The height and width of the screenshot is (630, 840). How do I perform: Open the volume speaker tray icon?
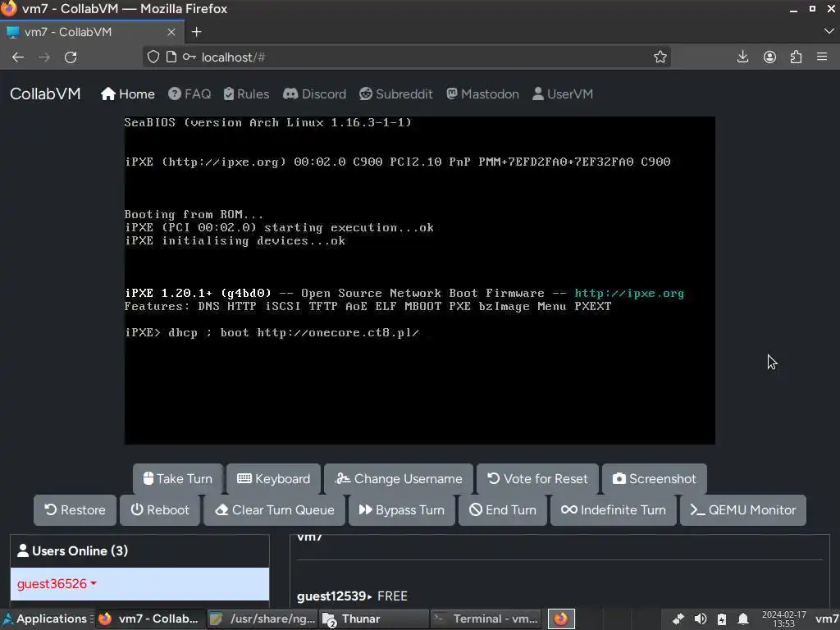(x=701, y=619)
